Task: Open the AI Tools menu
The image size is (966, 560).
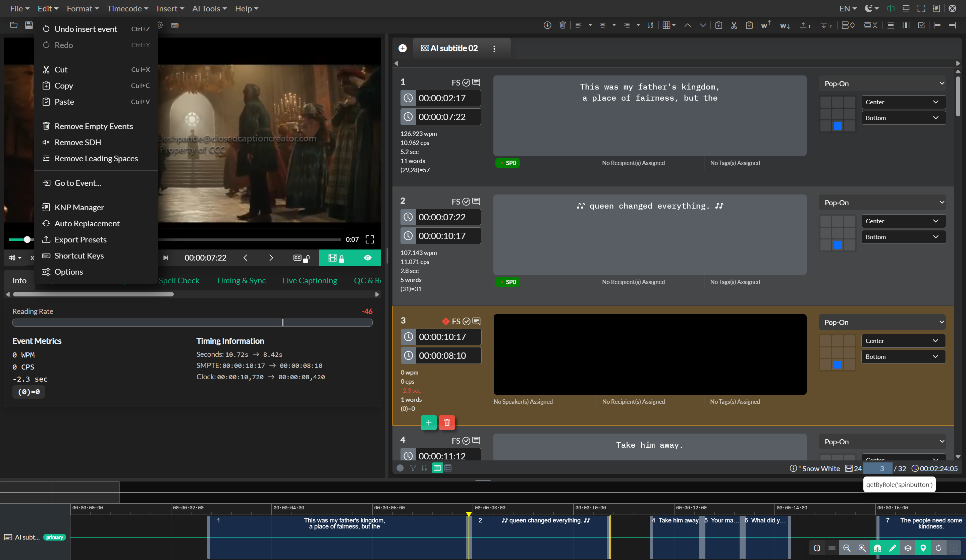Action: (209, 8)
